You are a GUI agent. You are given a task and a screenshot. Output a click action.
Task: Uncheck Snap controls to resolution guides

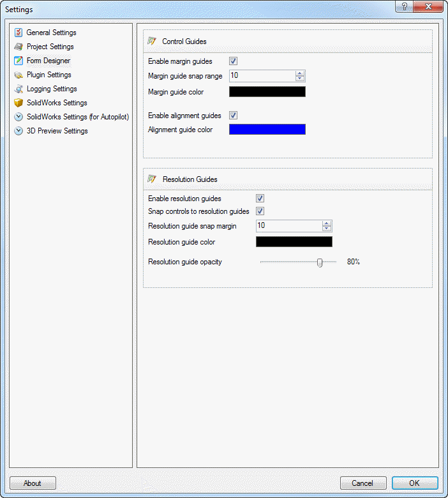coord(260,211)
